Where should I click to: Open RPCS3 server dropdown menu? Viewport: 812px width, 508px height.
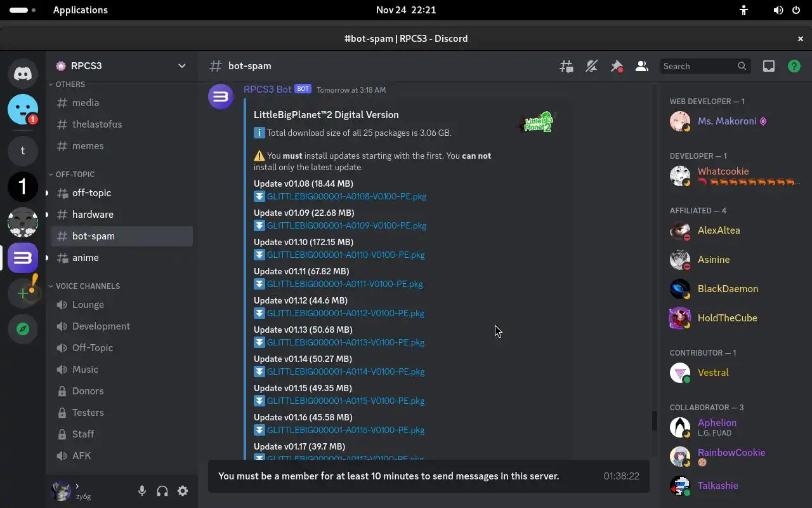tap(182, 66)
